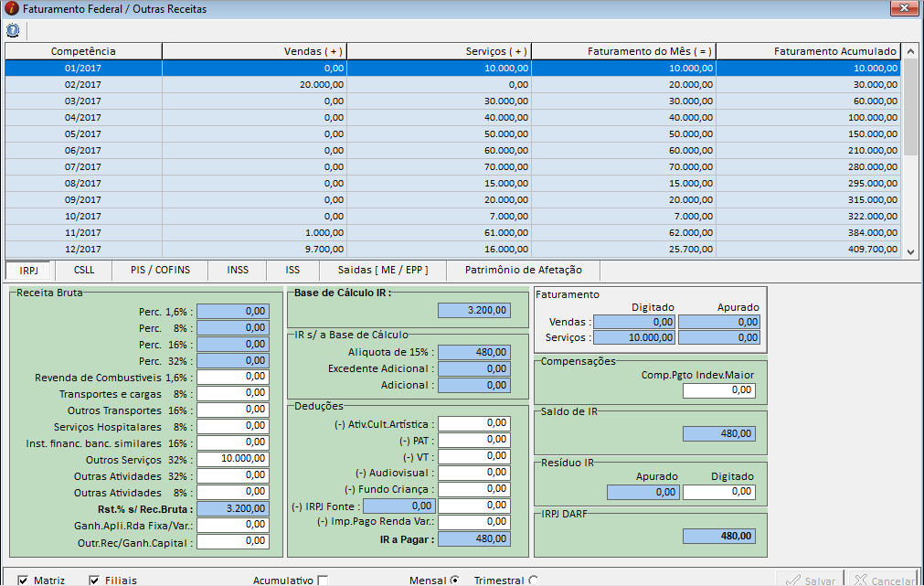Click the Ganh.Apli.Rda Fixa/Var. field

coord(233,525)
